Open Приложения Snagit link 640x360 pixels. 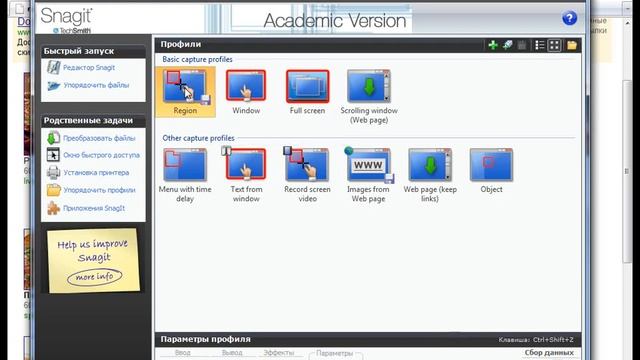[x=94, y=208]
